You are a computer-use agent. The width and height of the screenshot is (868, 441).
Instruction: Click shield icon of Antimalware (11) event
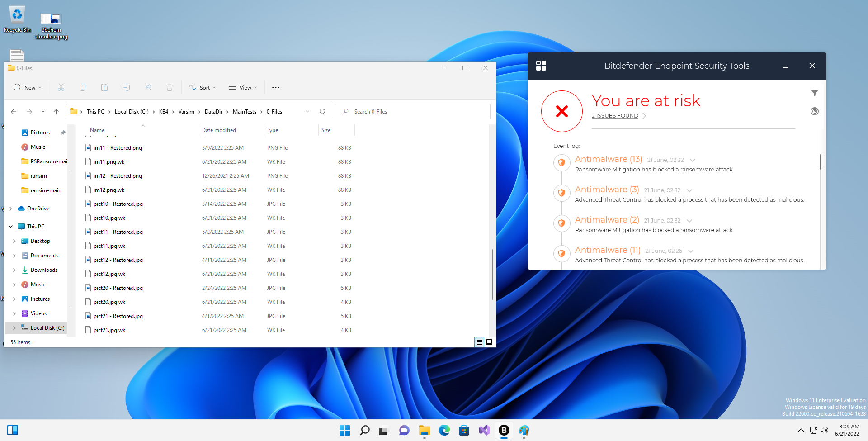click(561, 253)
